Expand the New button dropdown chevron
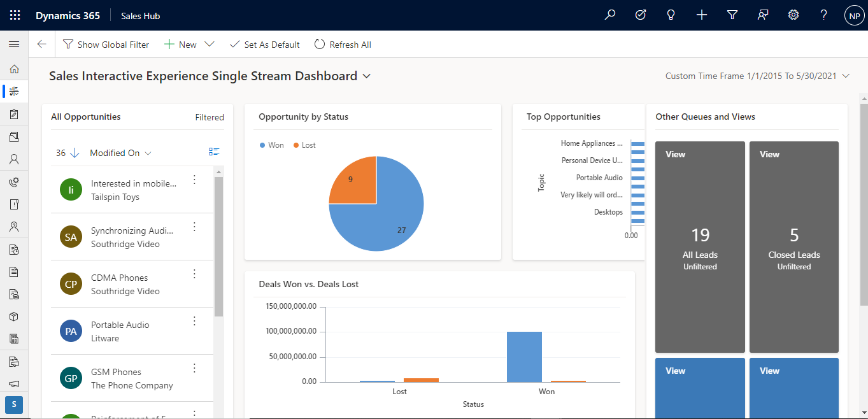This screenshot has width=868, height=419. (x=209, y=45)
